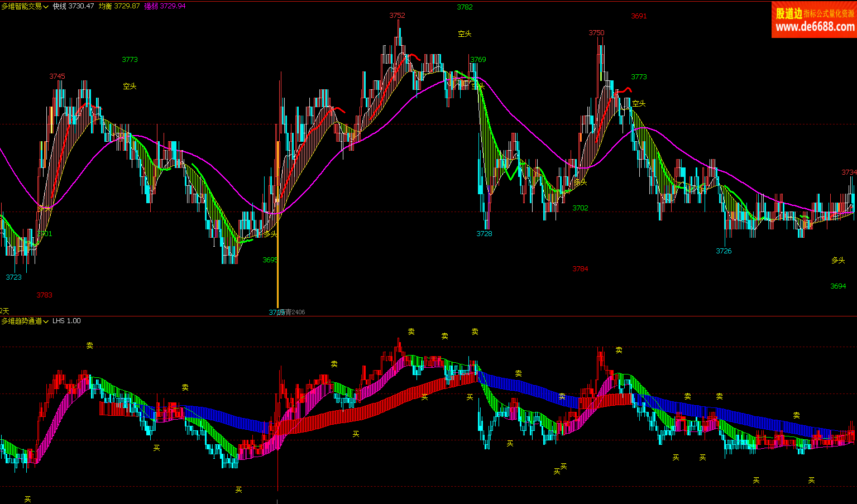The image size is (857, 504).
Task: Click the yellow vertical line marker
Action: [277, 251]
